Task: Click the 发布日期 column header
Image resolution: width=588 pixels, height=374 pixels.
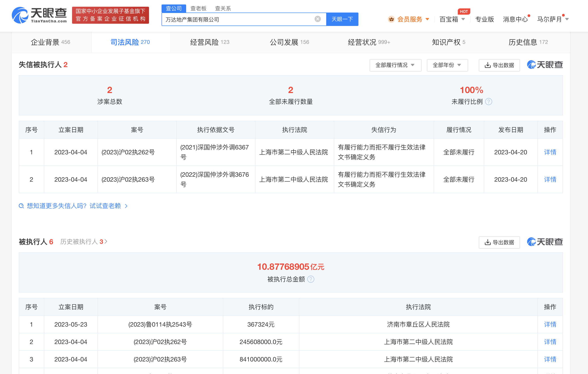Action: click(x=511, y=130)
